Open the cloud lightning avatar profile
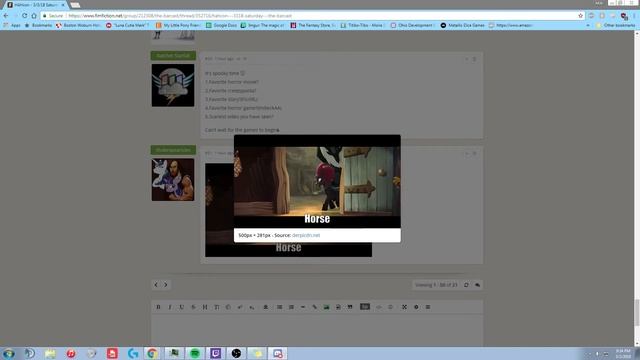This screenshot has width=640, height=360. pos(173,85)
